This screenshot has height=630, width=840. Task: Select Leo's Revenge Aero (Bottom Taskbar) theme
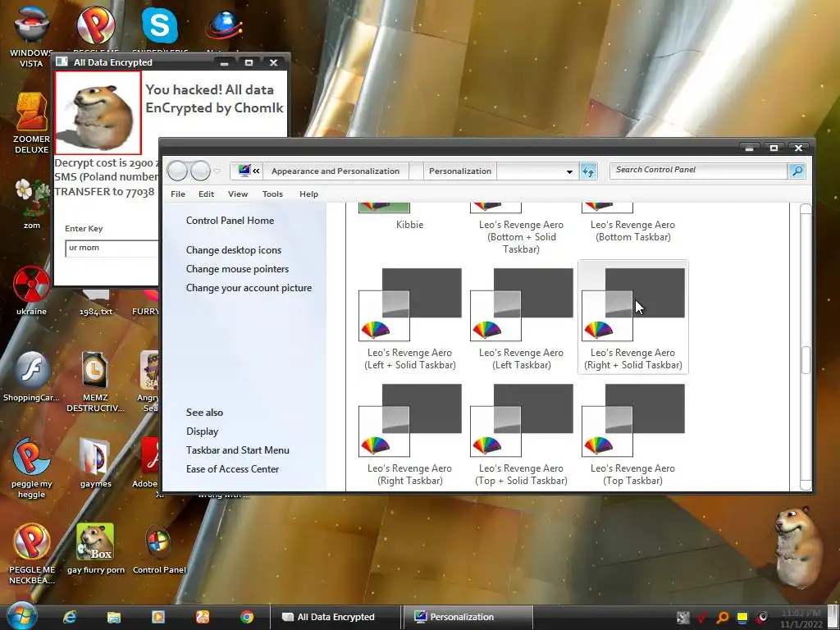633,223
